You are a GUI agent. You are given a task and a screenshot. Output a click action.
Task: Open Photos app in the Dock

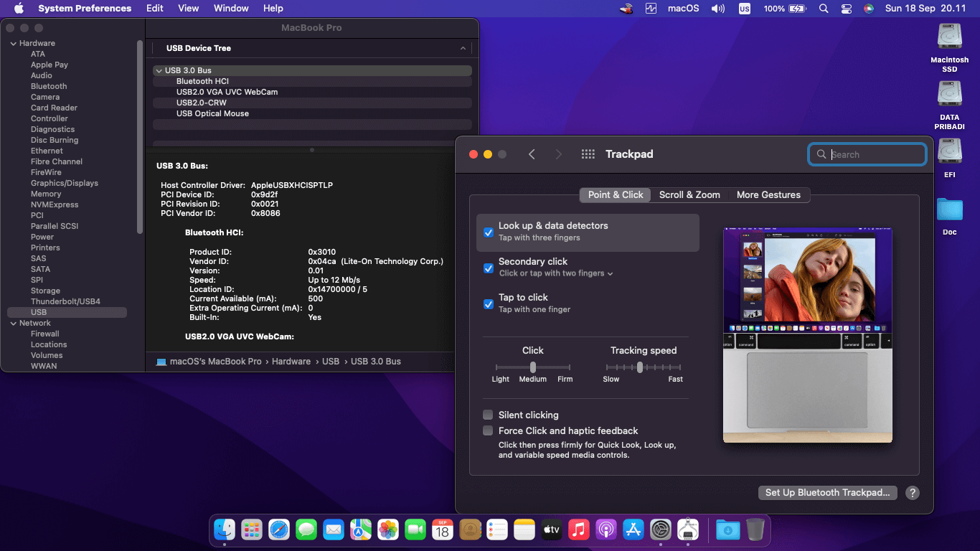pyautogui.click(x=388, y=530)
